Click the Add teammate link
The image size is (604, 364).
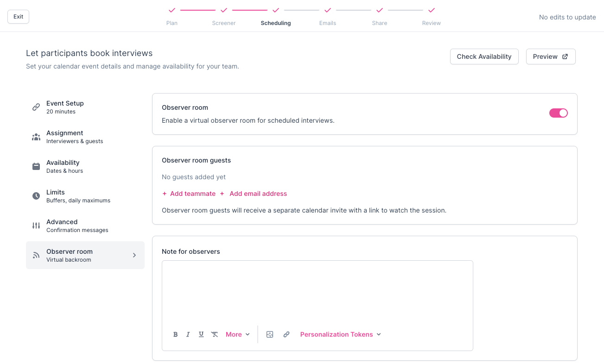point(189,194)
